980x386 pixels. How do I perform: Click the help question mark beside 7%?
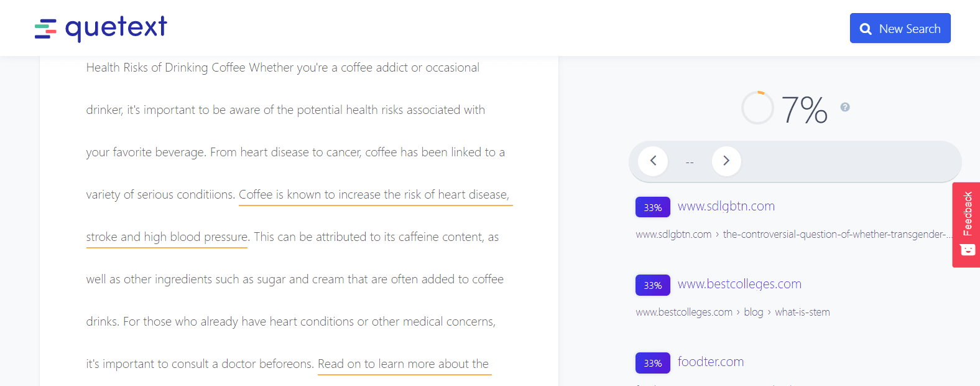[x=845, y=107]
